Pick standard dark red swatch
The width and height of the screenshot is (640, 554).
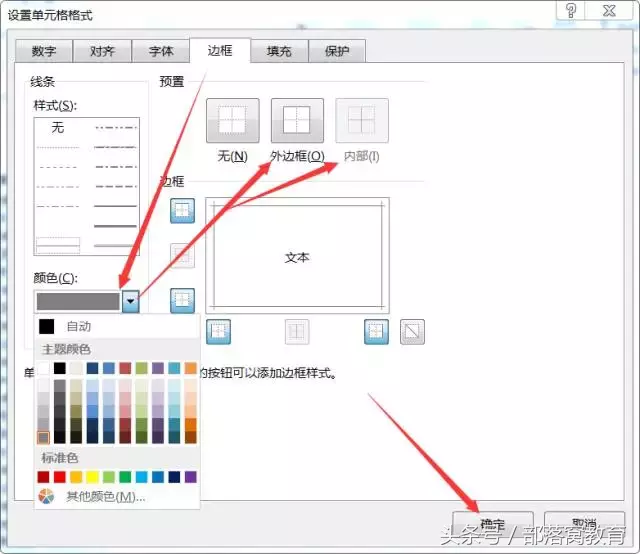[x=43, y=477]
